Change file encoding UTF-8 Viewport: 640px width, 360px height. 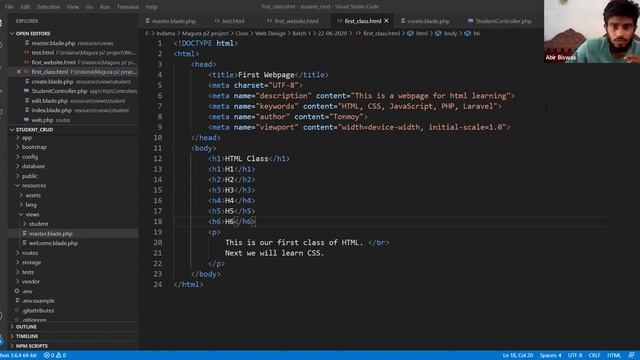click(575, 356)
